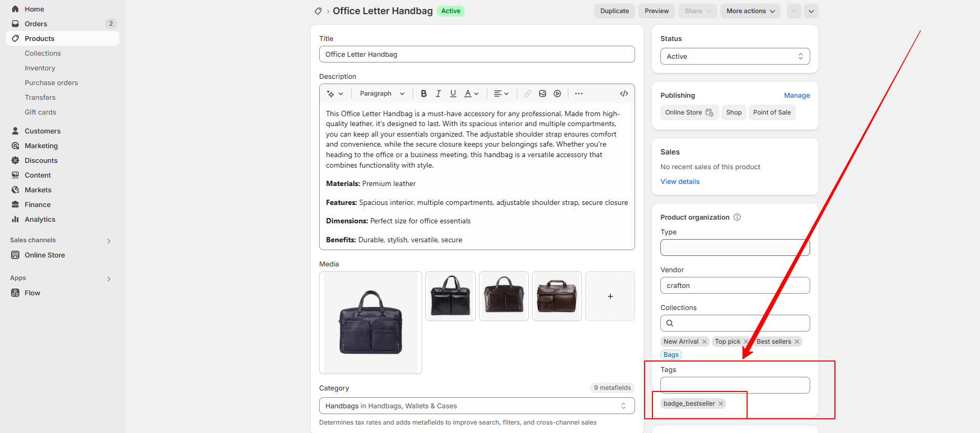Expand the Sales channels section
The height and width of the screenshot is (433, 980).
[x=109, y=241]
